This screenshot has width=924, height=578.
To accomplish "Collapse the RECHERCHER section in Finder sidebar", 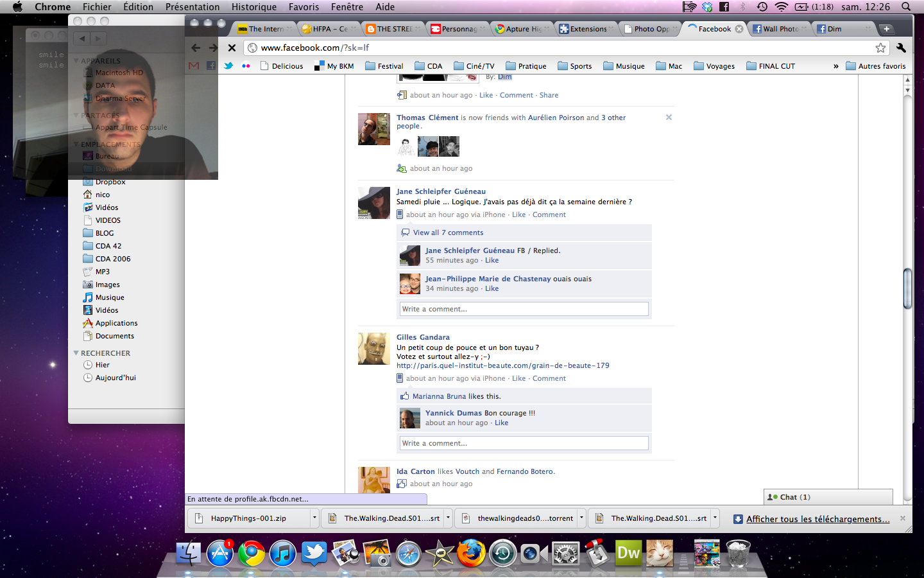I will click(x=76, y=353).
